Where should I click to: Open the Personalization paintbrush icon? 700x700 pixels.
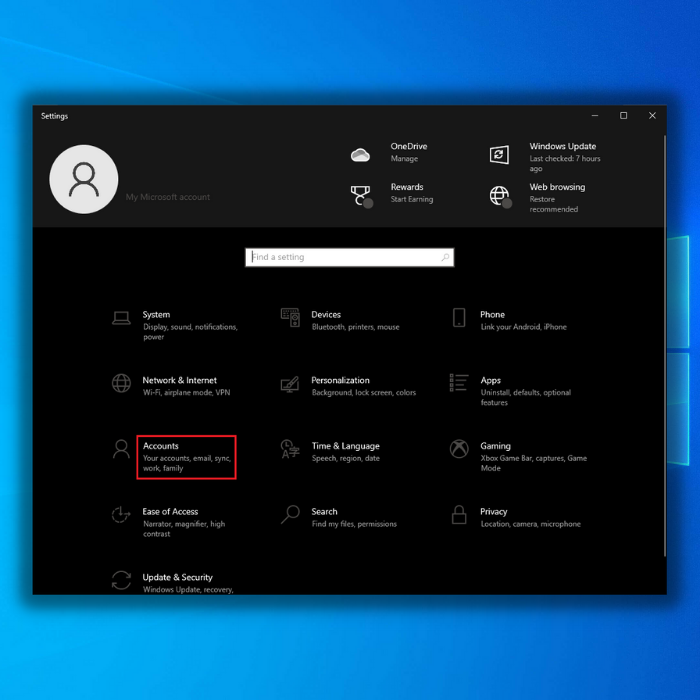(290, 384)
